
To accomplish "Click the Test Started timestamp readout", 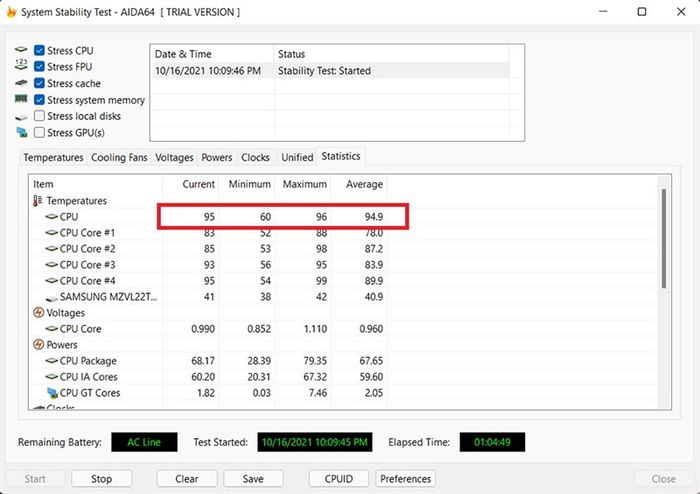I will (315, 442).
